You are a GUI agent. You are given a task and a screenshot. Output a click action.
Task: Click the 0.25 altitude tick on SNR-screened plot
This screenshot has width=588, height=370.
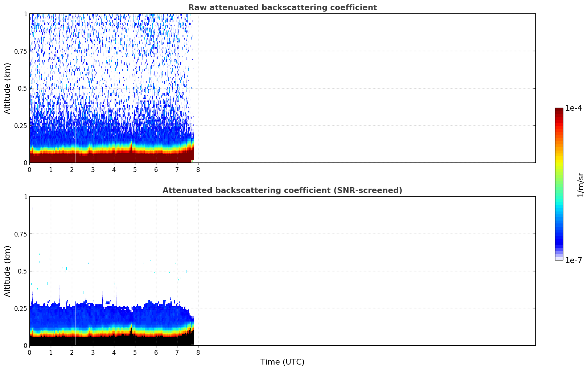pos(21,308)
